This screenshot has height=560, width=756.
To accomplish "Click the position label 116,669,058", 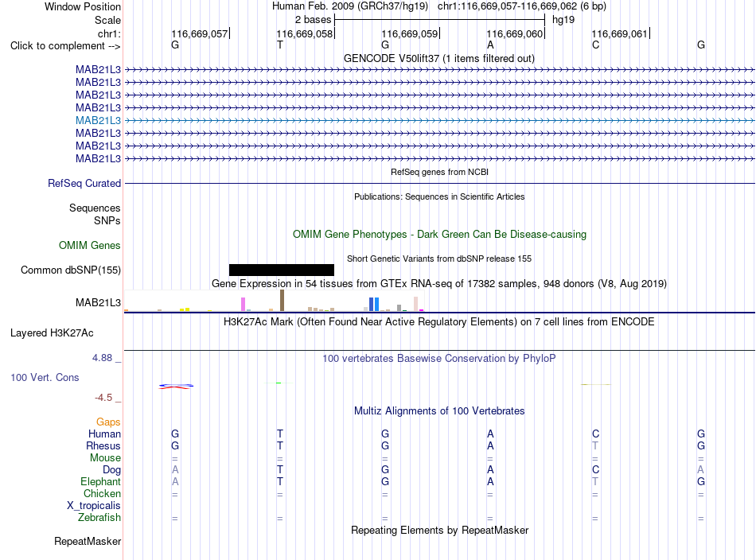I will tap(305, 33).
